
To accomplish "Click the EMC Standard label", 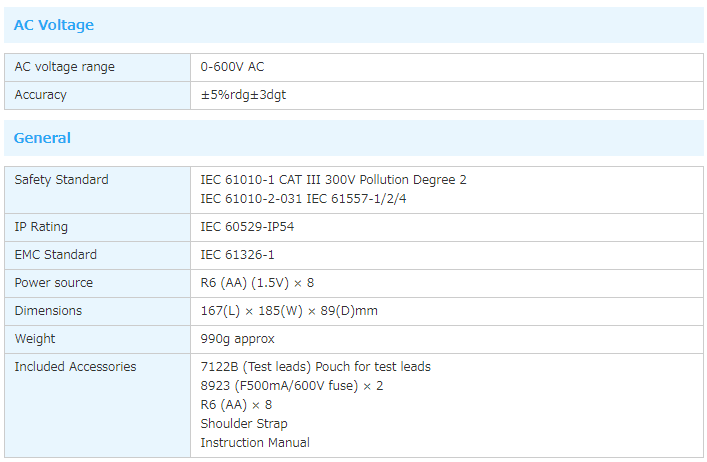I will [x=56, y=255].
